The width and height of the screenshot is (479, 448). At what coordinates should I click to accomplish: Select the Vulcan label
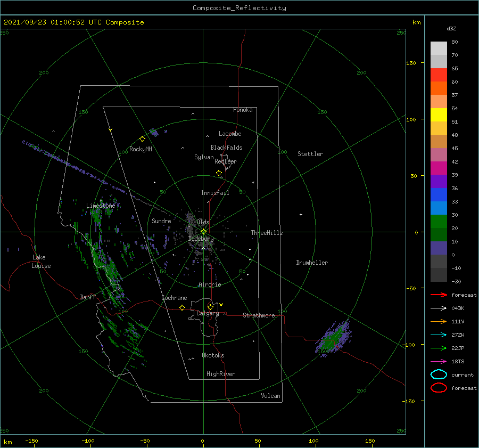pyautogui.click(x=270, y=396)
